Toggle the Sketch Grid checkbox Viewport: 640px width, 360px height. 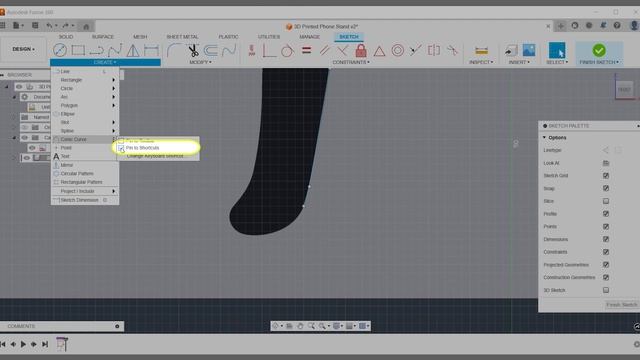click(x=606, y=176)
